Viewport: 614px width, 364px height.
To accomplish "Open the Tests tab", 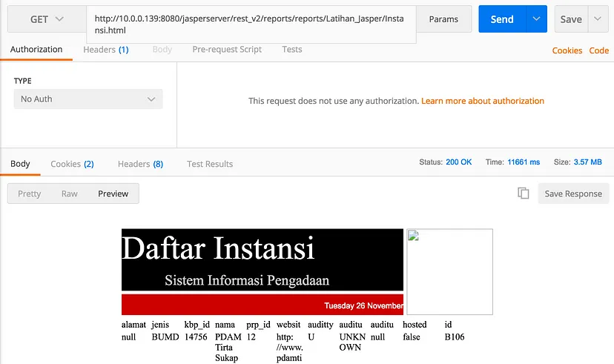I will 292,50.
